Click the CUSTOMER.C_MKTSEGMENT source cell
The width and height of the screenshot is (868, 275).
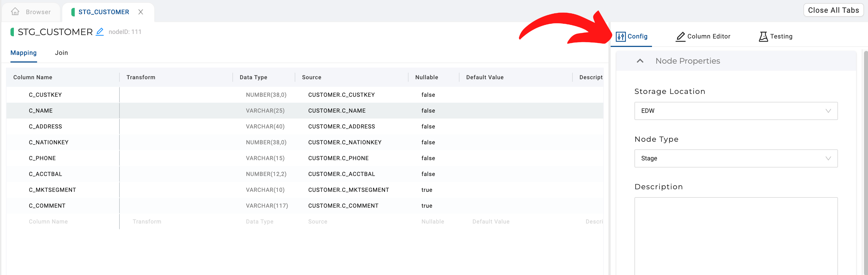[349, 190]
